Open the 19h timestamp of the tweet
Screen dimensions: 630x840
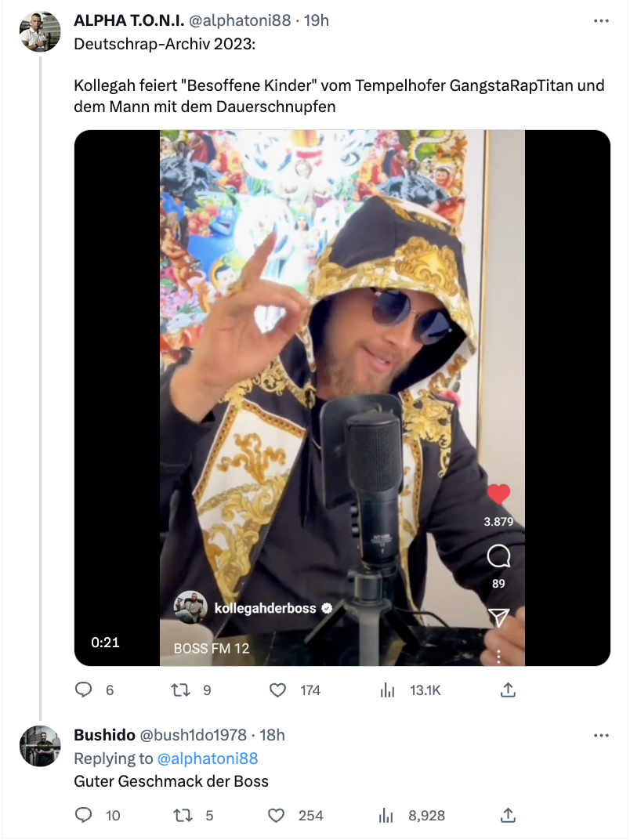pos(316,21)
